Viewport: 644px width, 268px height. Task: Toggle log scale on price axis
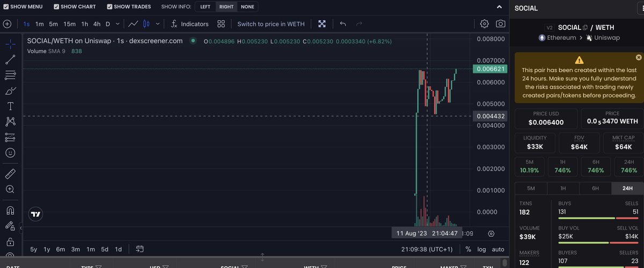[481, 249]
